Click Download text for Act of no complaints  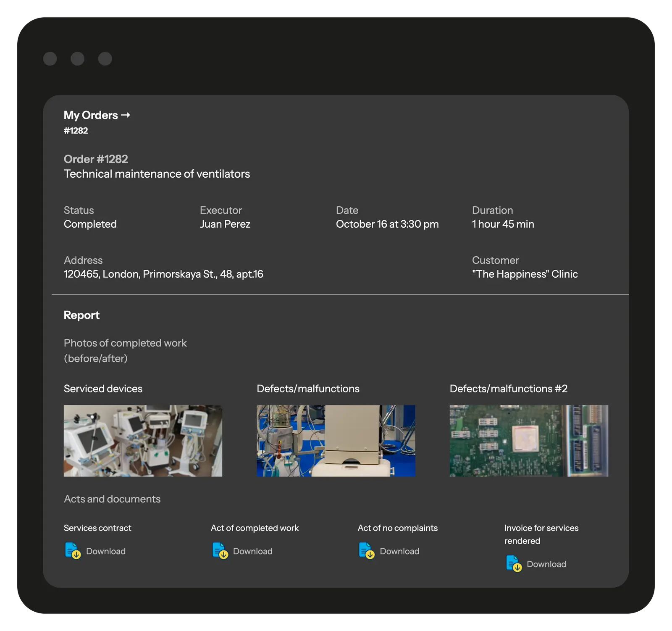click(399, 551)
